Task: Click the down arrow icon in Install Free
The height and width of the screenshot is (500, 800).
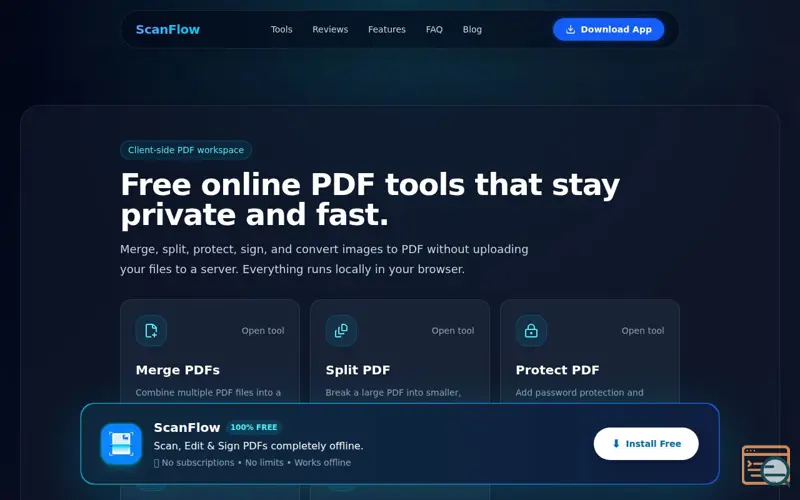Action: [x=616, y=444]
